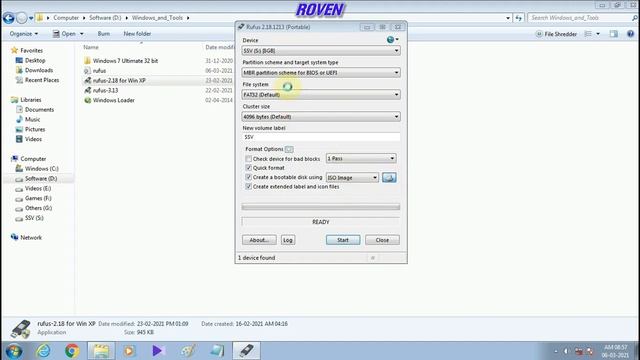Open Windows (C:) drive in navigation pane
Image resolution: width=640 pixels, height=360 pixels.
click(37, 169)
